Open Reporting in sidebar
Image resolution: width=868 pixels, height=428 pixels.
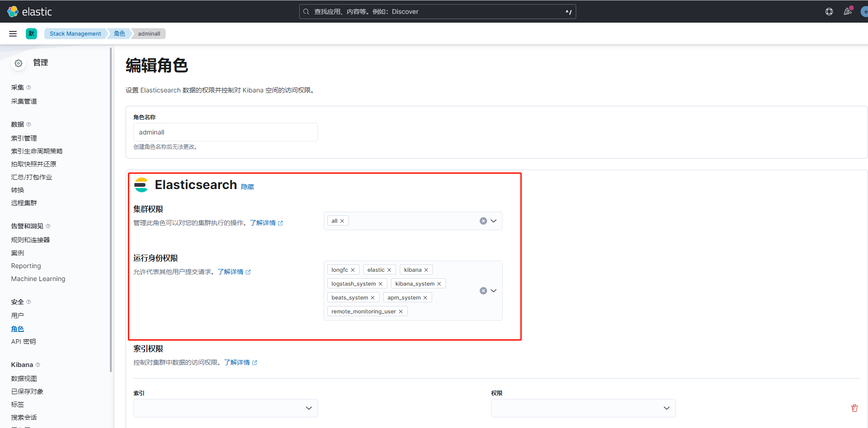[26, 266]
